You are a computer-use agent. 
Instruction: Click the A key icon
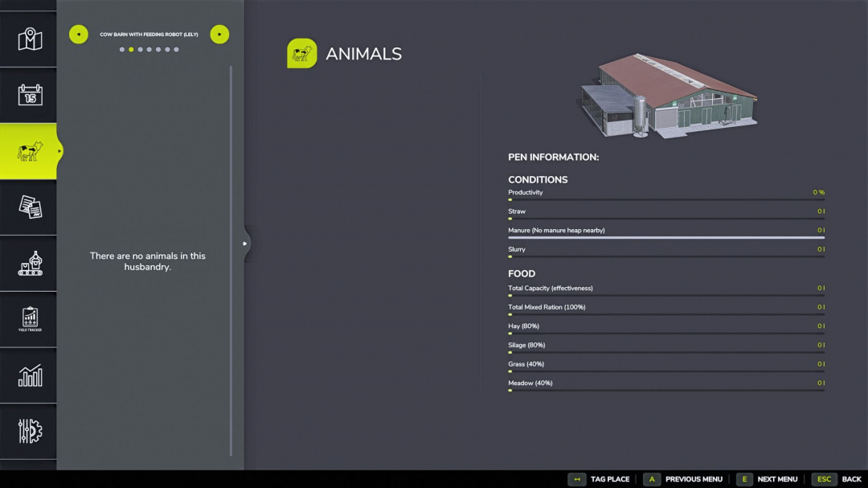coord(652,479)
